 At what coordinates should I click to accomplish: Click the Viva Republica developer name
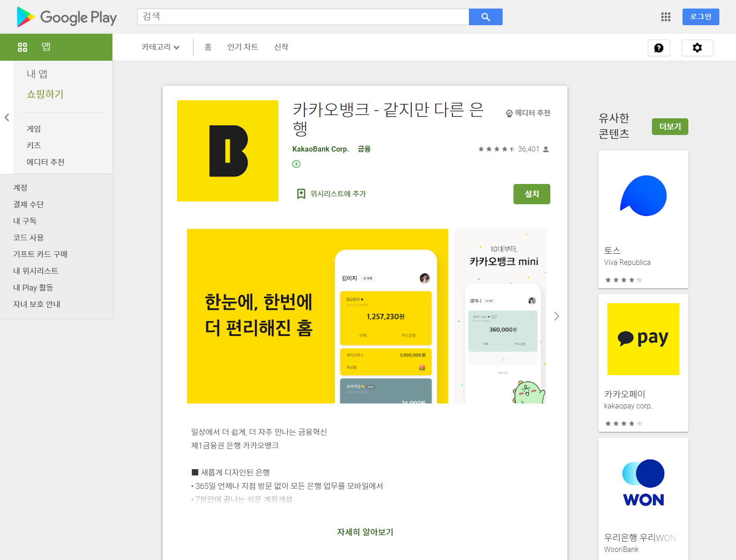click(x=627, y=262)
